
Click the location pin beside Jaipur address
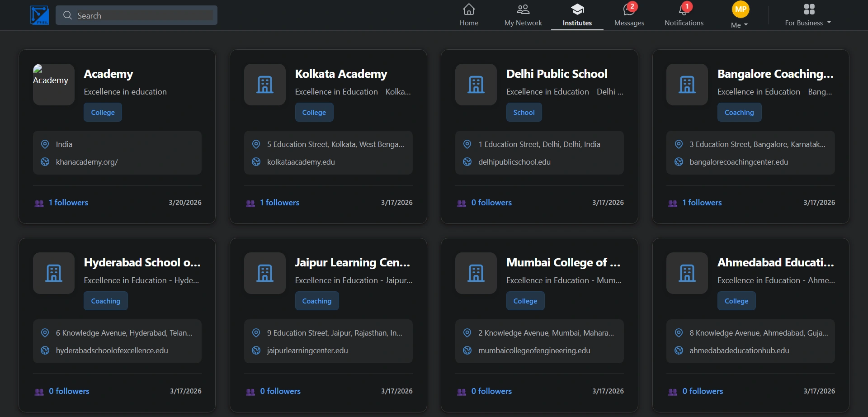point(256,333)
